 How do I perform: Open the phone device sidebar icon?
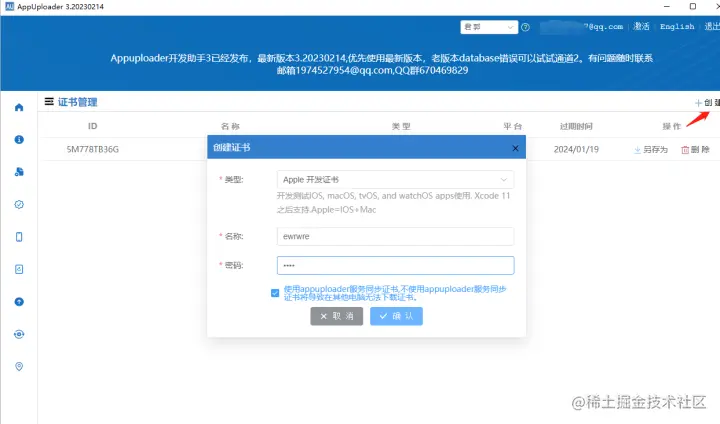pyautogui.click(x=19, y=237)
